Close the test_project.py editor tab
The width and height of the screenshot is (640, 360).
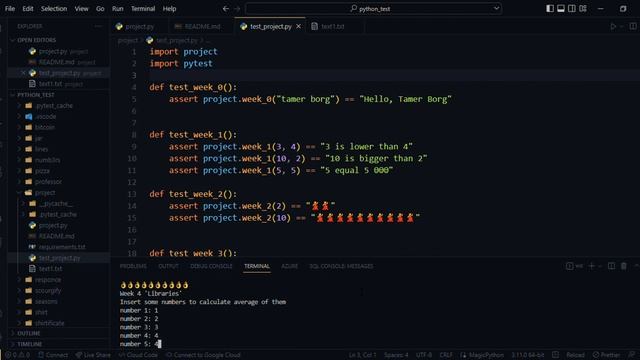tap(298, 26)
